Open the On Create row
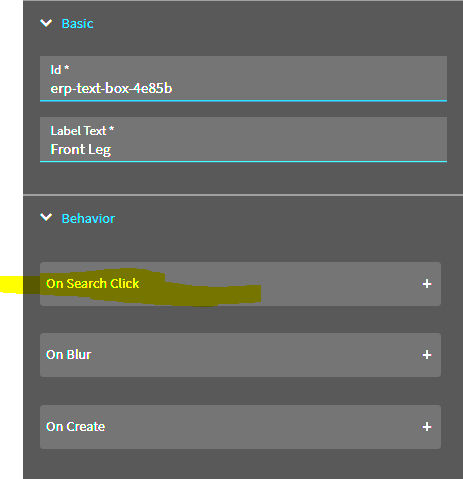This screenshot has width=463, height=479. click(240, 427)
